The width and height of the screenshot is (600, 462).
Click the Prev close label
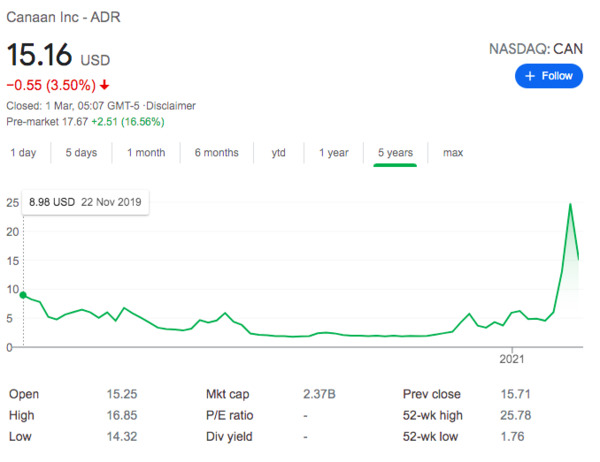coord(432,394)
